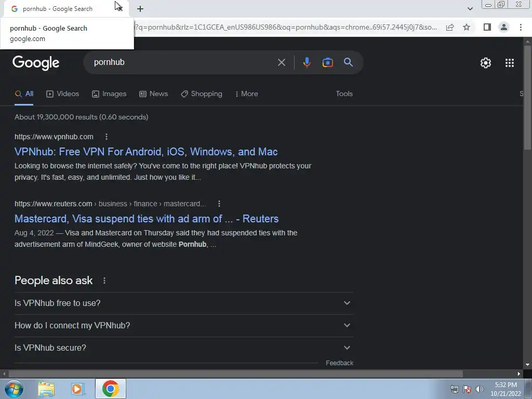
Task: Open the Action Center flag tray icon
Action: [x=467, y=389]
